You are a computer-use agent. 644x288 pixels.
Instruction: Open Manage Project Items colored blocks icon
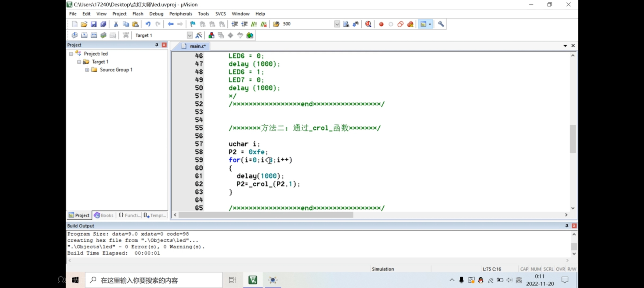[211, 35]
